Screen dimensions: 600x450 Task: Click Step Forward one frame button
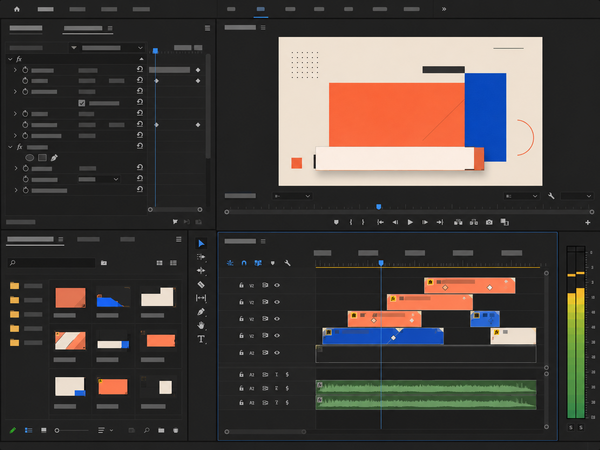click(x=425, y=222)
